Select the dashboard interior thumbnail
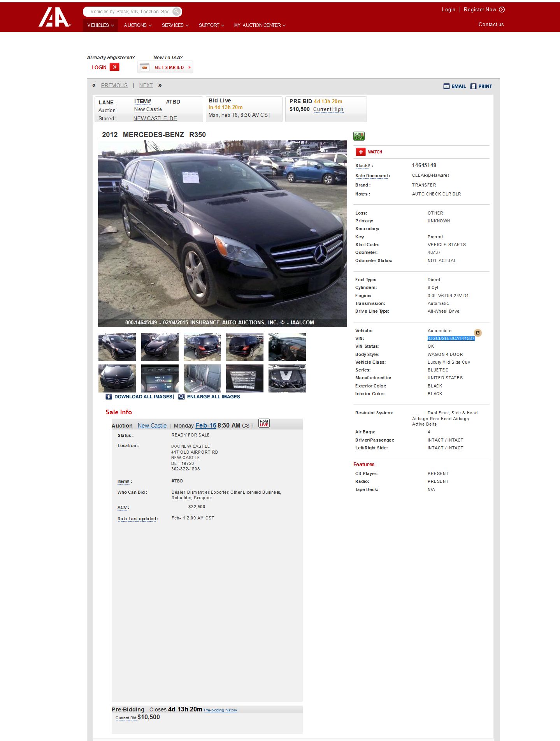 (287, 347)
